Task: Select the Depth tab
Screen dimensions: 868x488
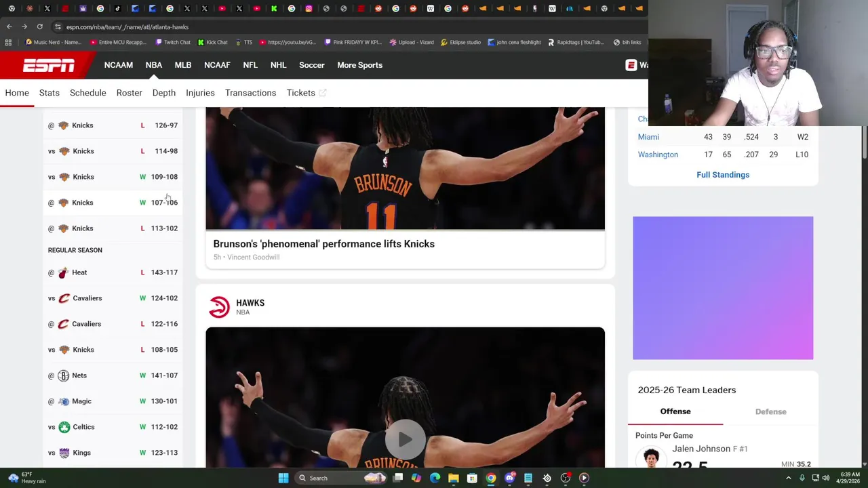Action: click(163, 93)
